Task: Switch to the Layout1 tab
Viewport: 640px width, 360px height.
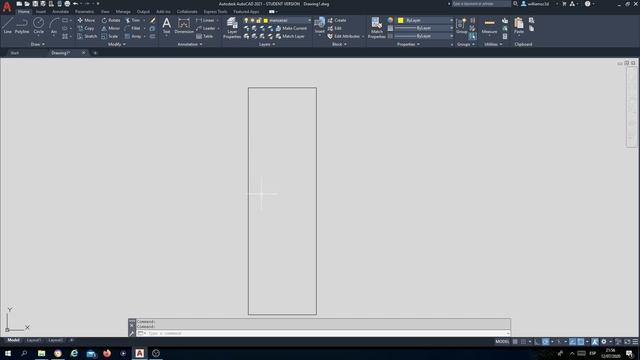Action: pyautogui.click(x=33, y=340)
